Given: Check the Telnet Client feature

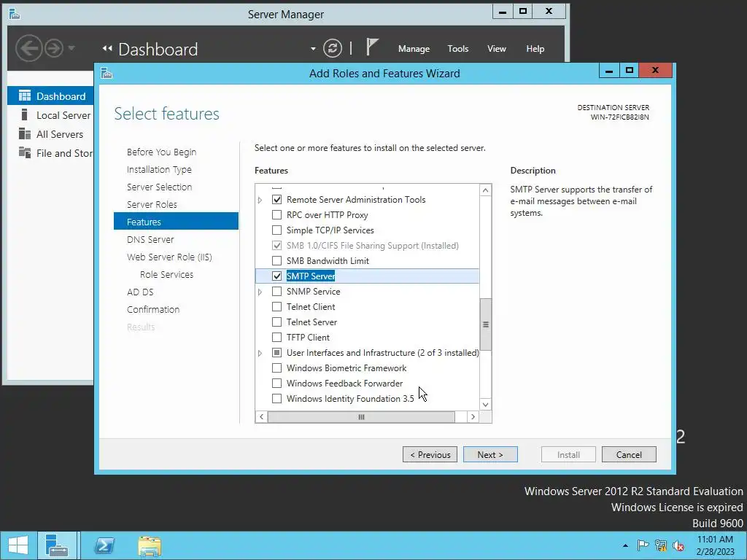Looking at the screenshot, I should (x=276, y=307).
